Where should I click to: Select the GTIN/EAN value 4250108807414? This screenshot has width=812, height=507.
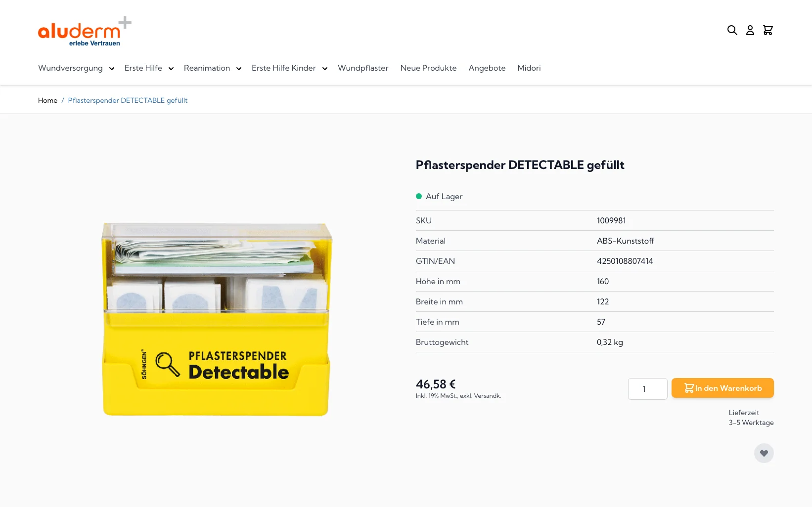(x=625, y=261)
